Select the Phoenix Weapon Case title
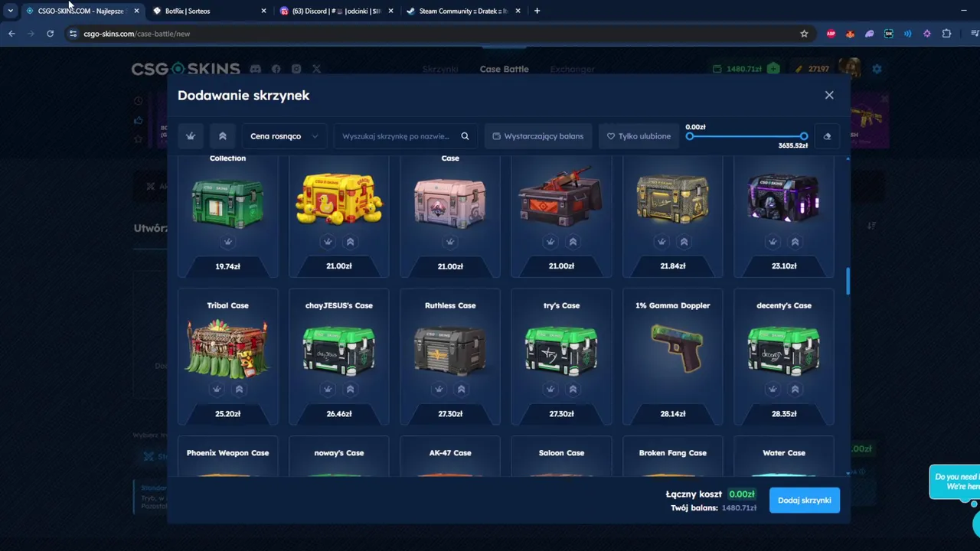Viewport: 980px width, 551px height. (227, 453)
